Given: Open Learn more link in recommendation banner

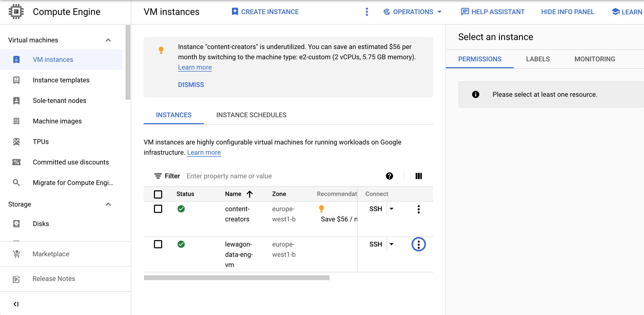Looking at the screenshot, I should point(195,67).
